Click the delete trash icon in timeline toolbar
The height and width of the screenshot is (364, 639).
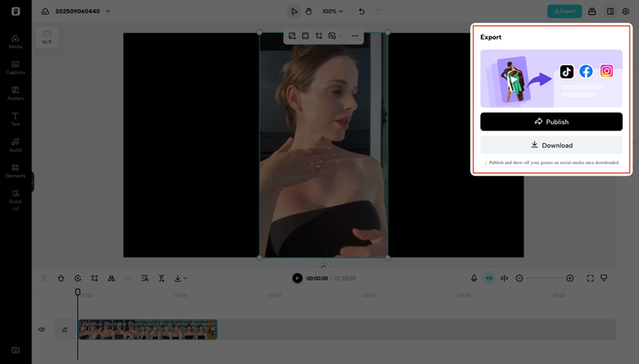61,278
